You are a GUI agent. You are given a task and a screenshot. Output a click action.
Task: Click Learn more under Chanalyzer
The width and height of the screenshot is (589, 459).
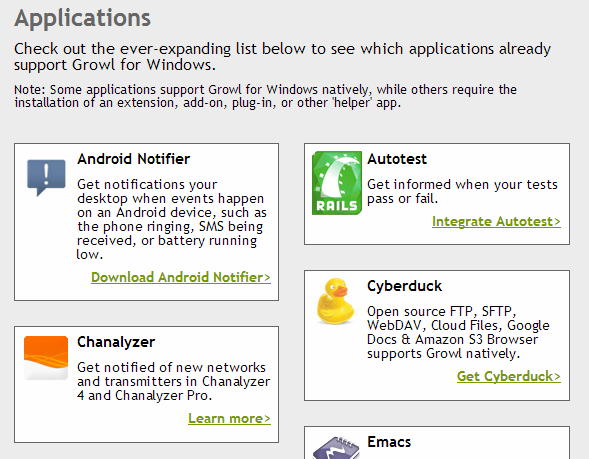229,418
